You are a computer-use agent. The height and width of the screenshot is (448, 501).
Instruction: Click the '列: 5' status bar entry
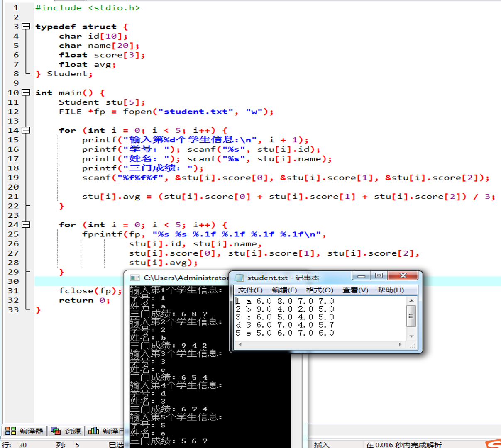(x=67, y=445)
